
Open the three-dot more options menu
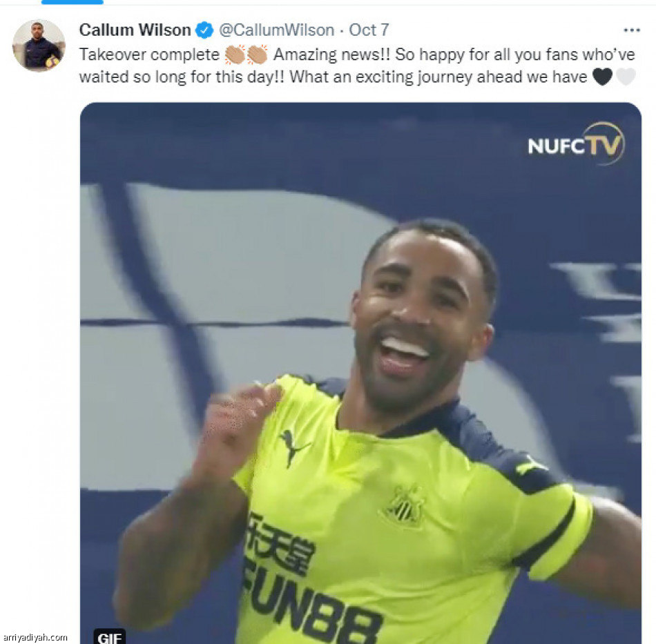[631, 30]
